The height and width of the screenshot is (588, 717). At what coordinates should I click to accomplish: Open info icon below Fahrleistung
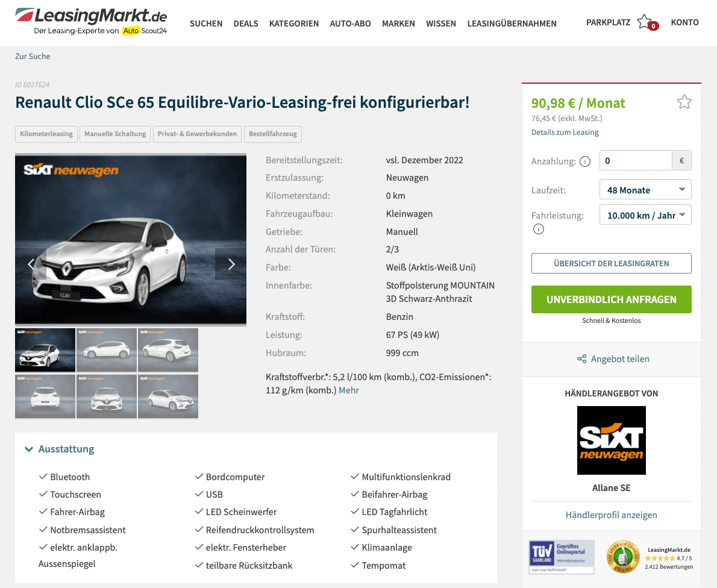pos(539,229)
